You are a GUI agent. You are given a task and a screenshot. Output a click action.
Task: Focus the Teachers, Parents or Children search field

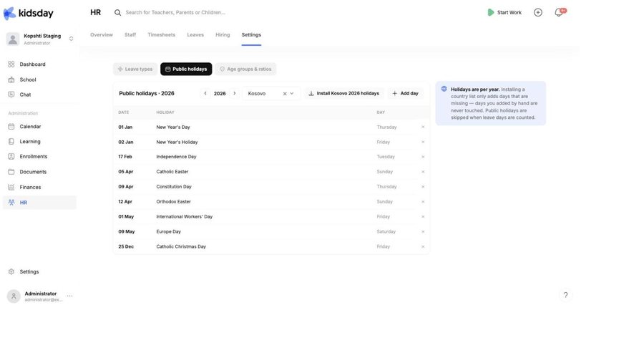tap(175, 13)
